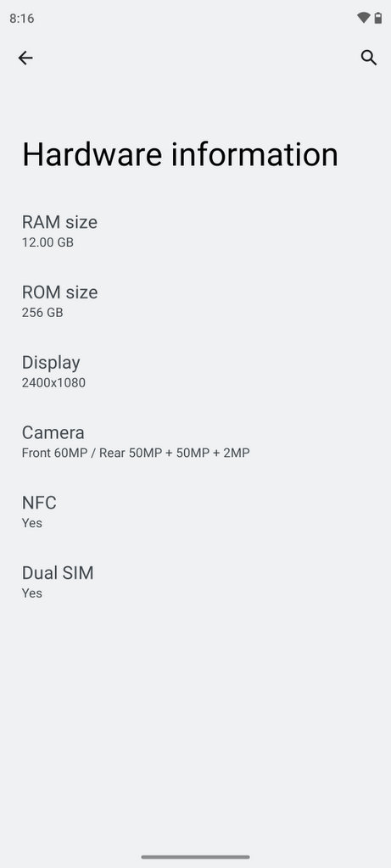
Task: Tap the Wi-Fi status icon
Action: [363, 18]
